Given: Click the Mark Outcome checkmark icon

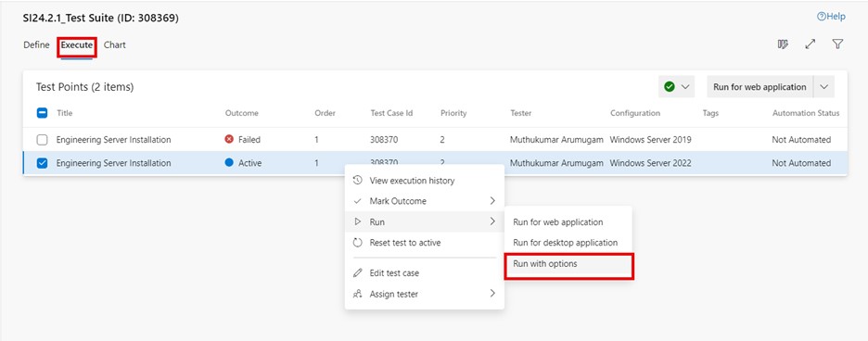Looking at the screenshot, I should (358, 201).
